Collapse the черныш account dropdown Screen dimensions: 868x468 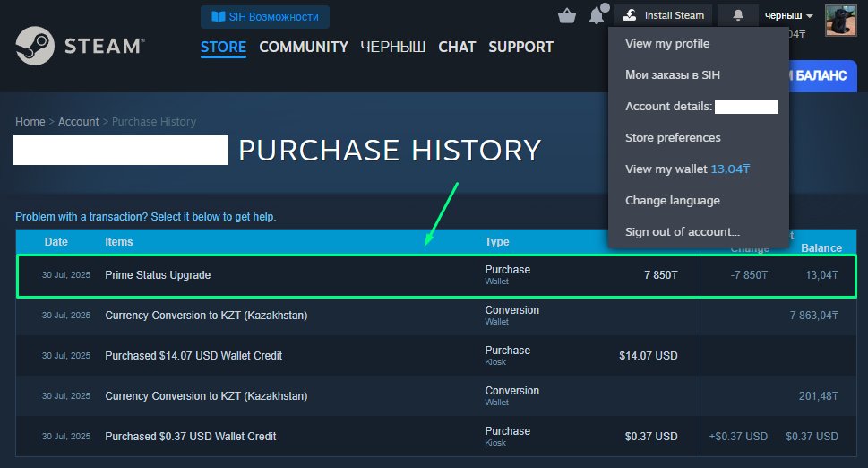coord(788,15)
